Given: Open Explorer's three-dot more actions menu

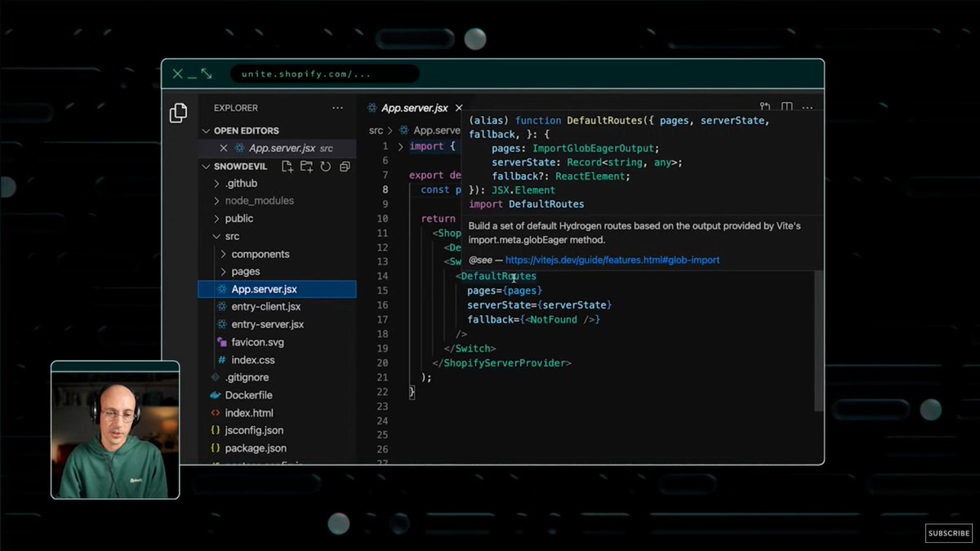Looking at the screenshot, I should [x=337, y=108].
